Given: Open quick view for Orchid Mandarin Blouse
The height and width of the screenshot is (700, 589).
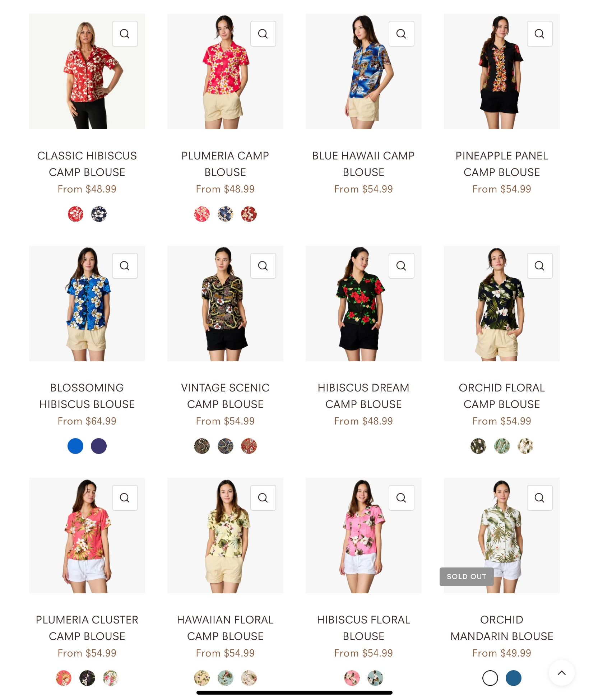Looking at the screenshot, I should (539, 498).
